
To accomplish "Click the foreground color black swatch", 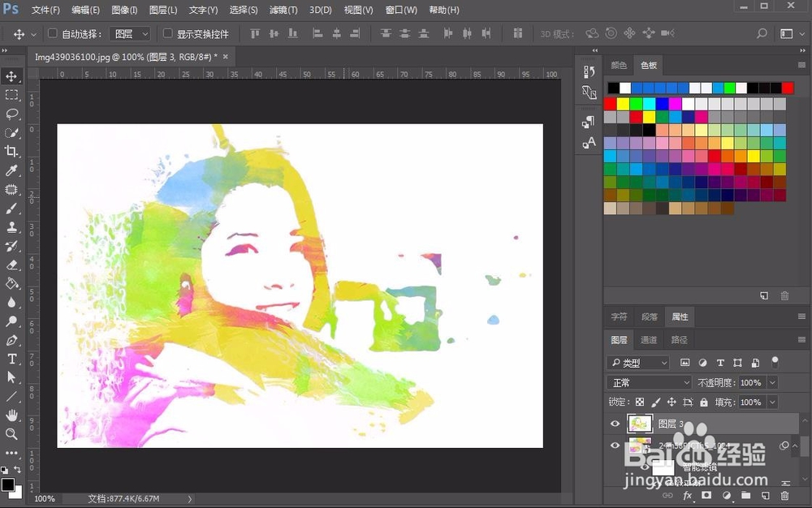I will coord(8,484).
